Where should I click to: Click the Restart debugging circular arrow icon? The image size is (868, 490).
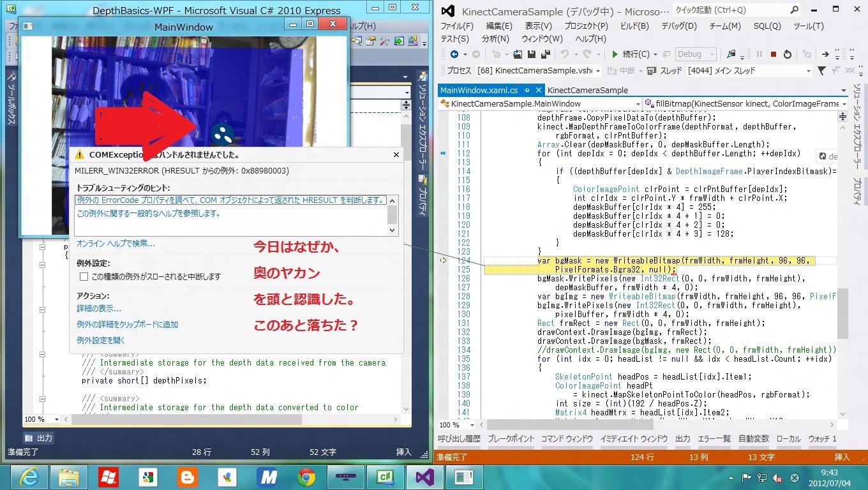click(788, 54)
